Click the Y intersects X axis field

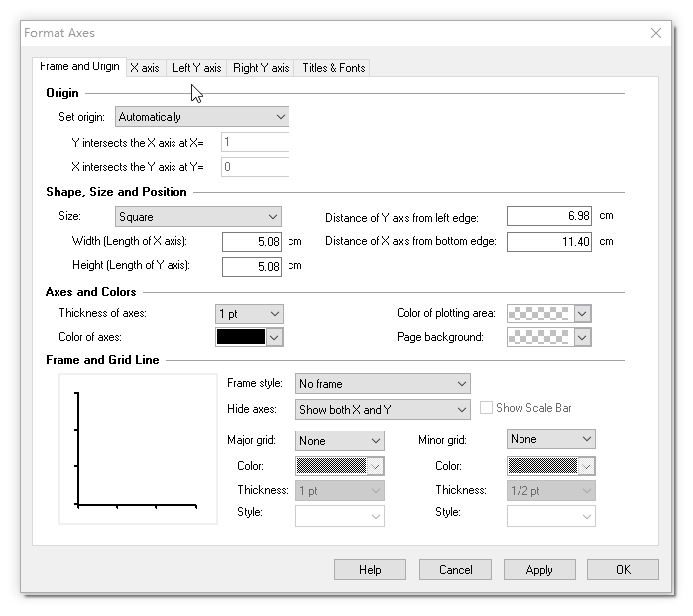(x=255, y=142)
